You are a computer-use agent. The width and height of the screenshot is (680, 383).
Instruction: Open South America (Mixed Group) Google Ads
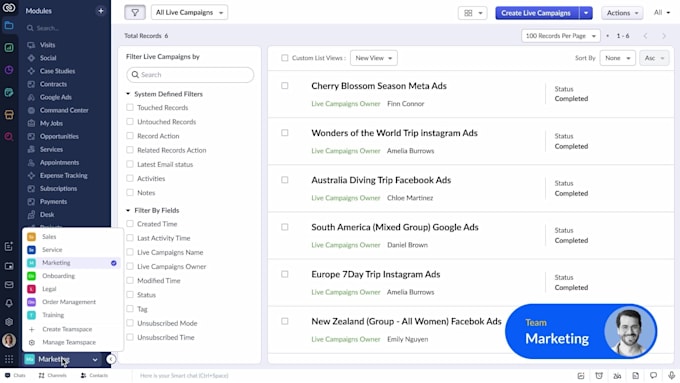395,227
